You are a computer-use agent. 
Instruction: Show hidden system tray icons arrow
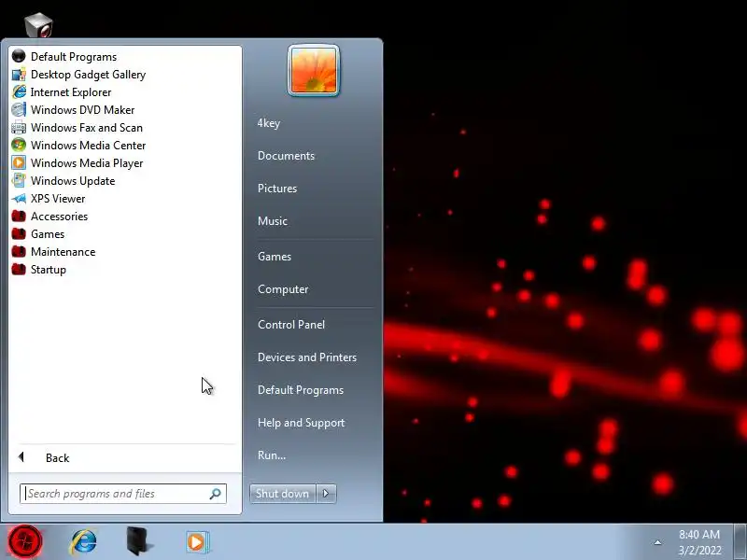coord(657,542)
